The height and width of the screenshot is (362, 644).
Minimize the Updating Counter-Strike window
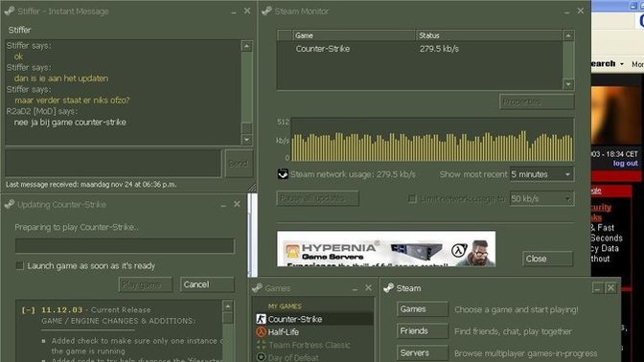coord(223,204)
